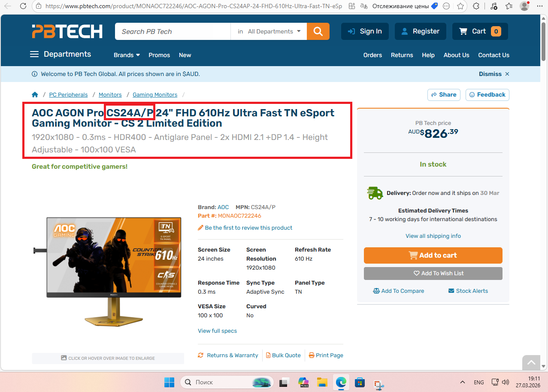
Task: Favorite this page with the star icon
Action: click(x=460, y=6)
